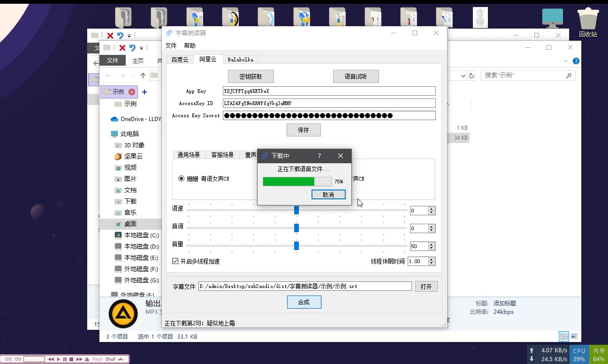Click the 线程休眠时间 spinbox arrows
Screen dimensions: 608x364
pyautogui.click(x=432, y=261)
